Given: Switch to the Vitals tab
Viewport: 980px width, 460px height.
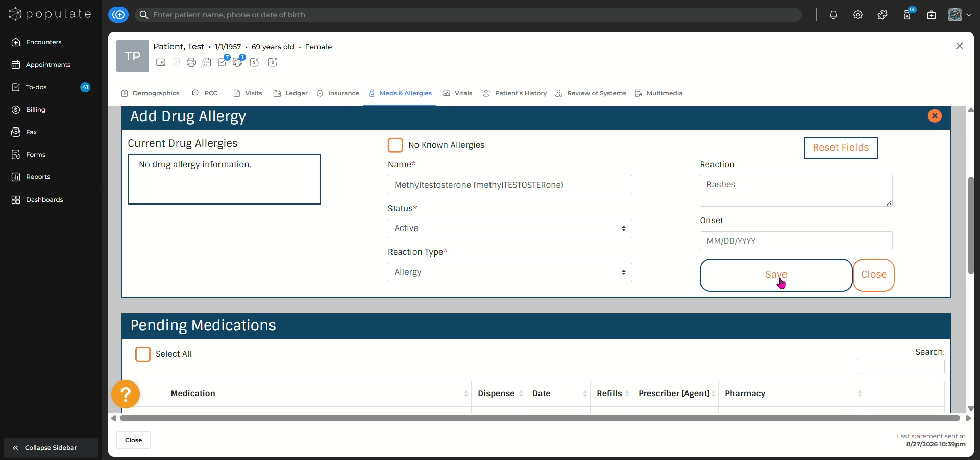Looking at the screenshot, I should pyautogui.click(x=457, y=93).
